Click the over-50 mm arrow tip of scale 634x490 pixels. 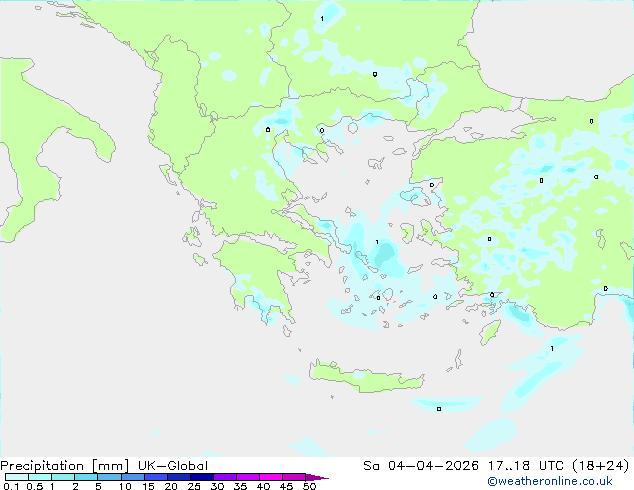pyautogui.click(x=317, y=477)
